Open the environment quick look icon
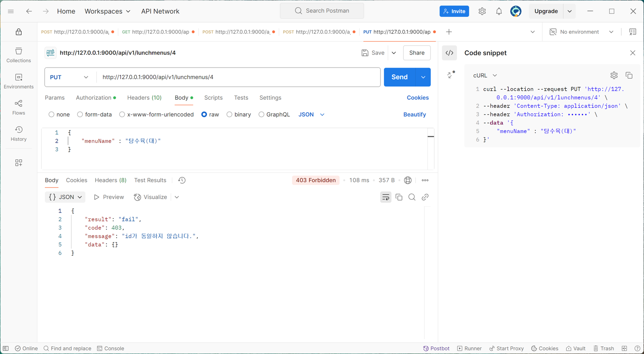Viewport: 644px width, 354px height. (633, 32)
